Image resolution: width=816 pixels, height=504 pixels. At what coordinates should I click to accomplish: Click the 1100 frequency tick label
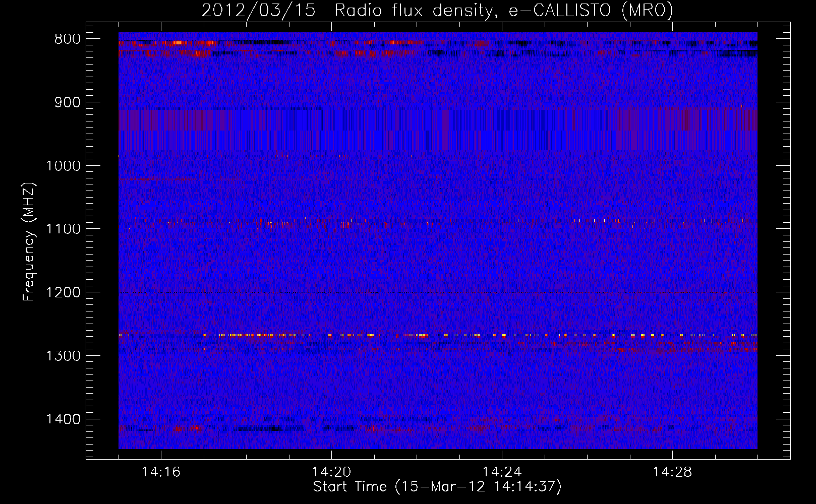pos(63,229)
